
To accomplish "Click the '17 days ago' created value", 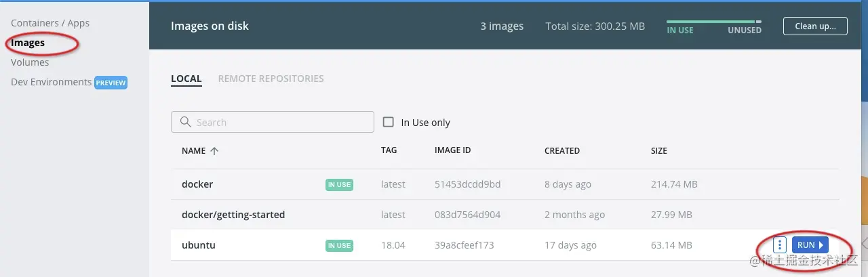I will coord(570,245).
